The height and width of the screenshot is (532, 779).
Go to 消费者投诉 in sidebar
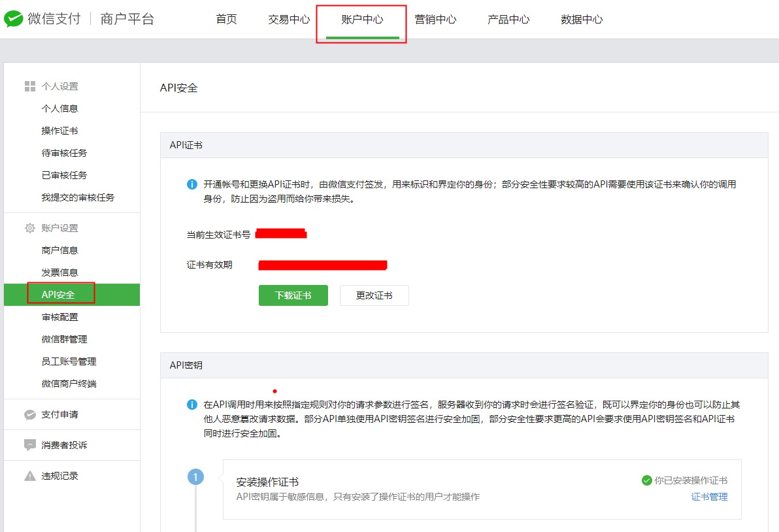[x=64, y=445]
